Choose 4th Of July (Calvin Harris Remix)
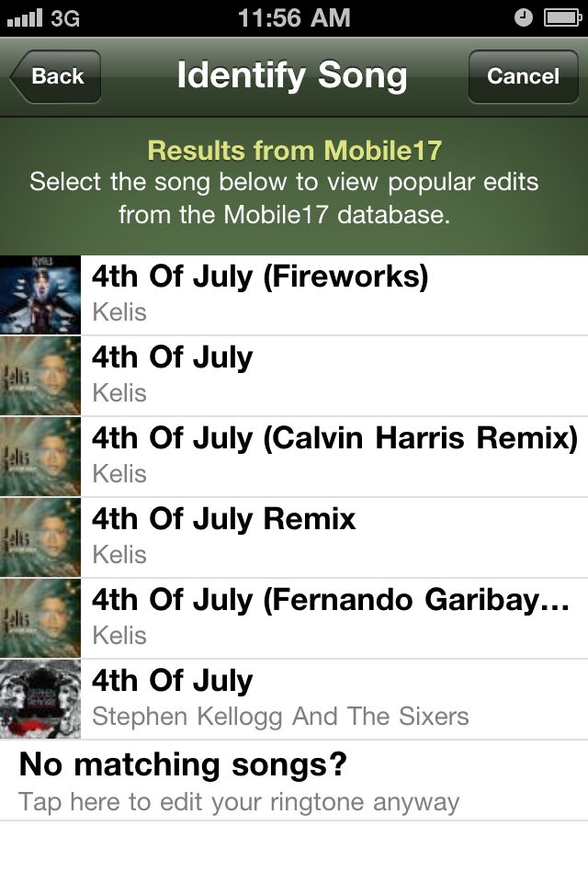This screenshot has height=882, width=588. pos(294,457)
